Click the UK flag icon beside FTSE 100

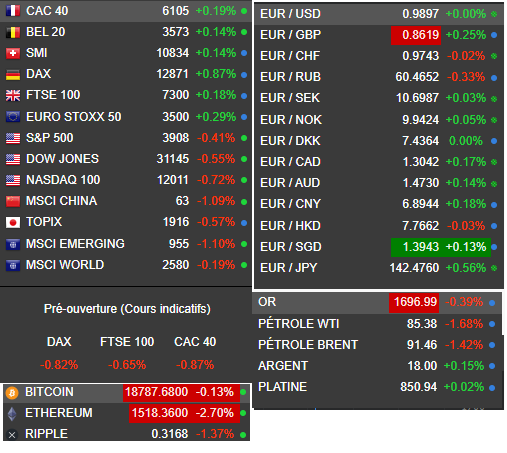13,95
